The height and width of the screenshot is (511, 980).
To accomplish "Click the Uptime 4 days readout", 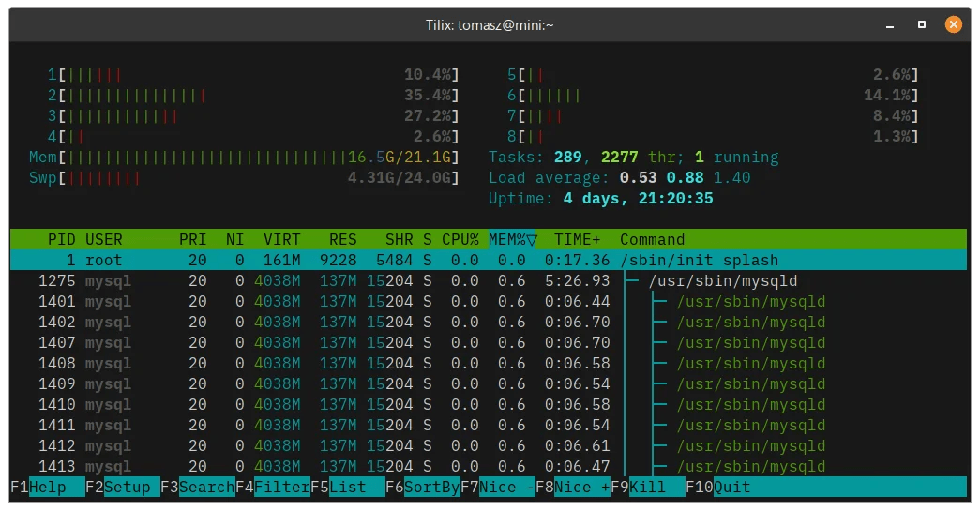I will click(x=600, y=199).
